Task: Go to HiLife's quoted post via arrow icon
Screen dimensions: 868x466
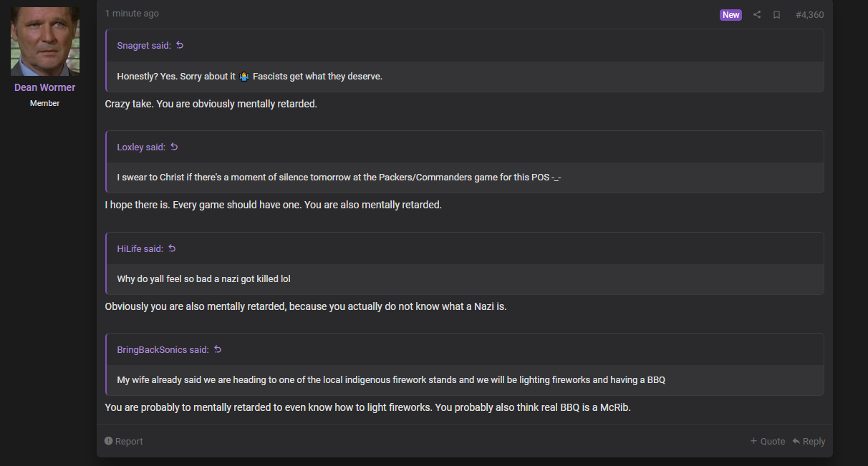Action: (172, 248)
